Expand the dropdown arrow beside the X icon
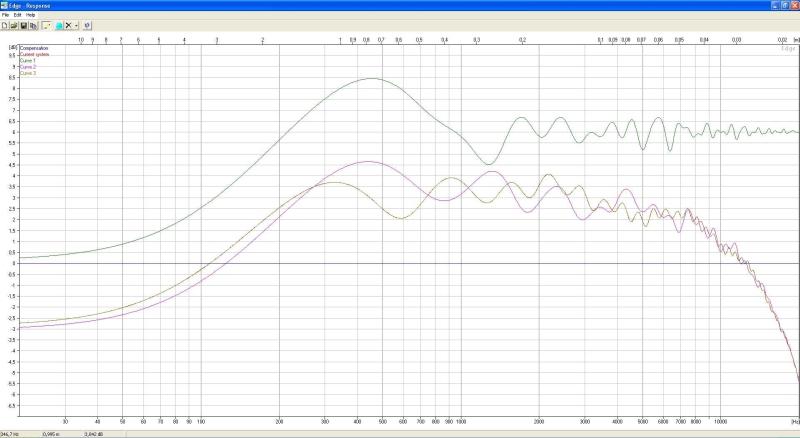 tap(76, 25)
